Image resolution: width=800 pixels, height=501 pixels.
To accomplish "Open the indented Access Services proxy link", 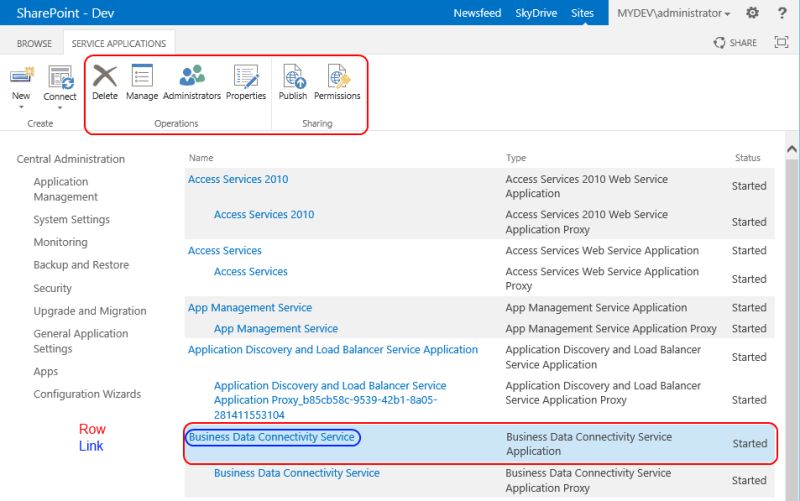I will (x=251, y=271).
